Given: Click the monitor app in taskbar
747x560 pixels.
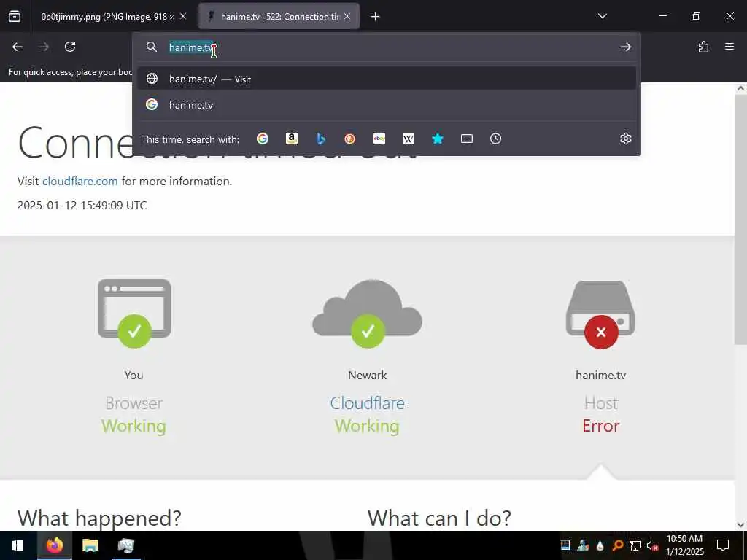Looking at the screenshot, I should [x=125, y=545].
